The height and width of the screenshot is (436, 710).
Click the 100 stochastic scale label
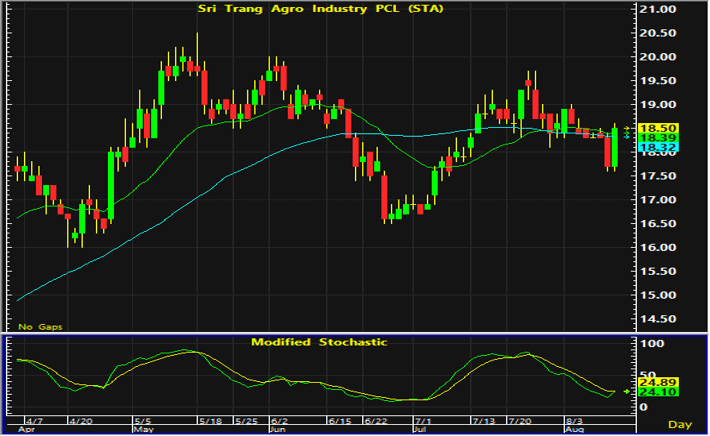click(652, 344)
